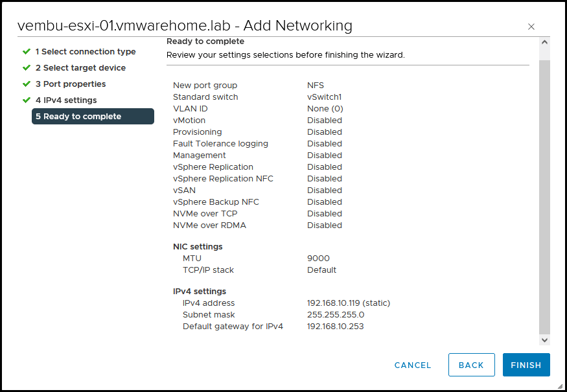Open step 2 Select target device

80,68
